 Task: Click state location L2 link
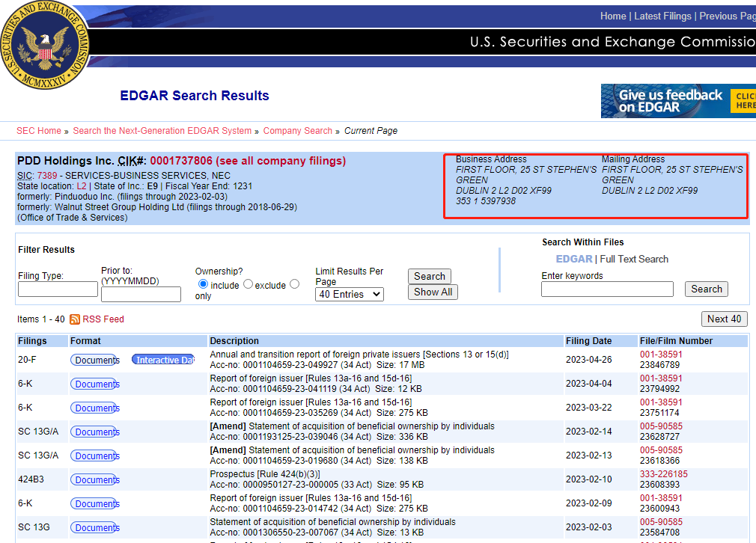click(x=82, y=186)
